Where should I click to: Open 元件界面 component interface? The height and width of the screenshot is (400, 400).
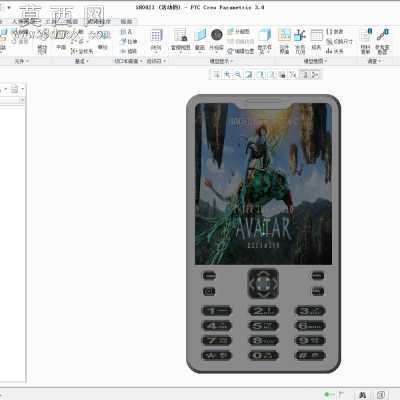click(x=284, y=41)
